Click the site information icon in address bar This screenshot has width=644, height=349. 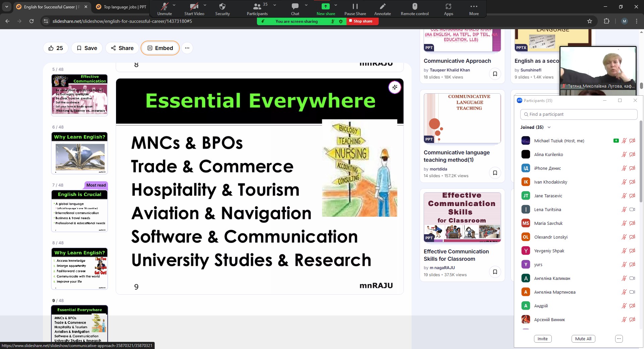(46, 21)
